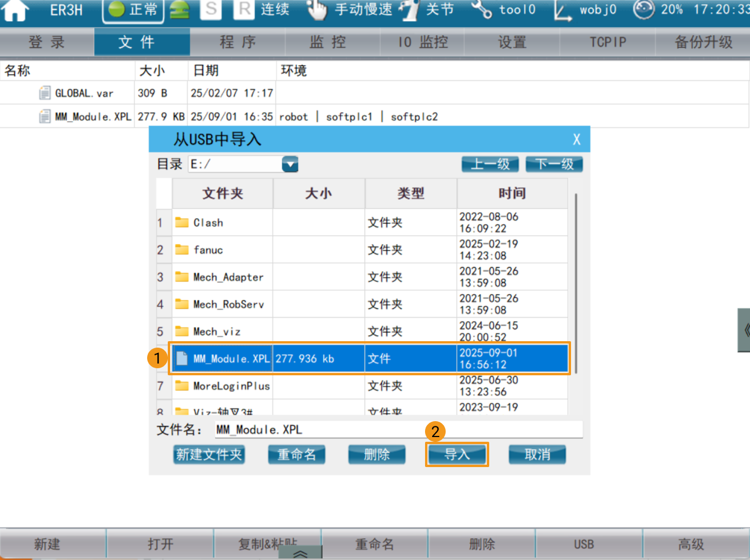Screen dimensions: 750x560
Task: Click the Mech_Adapter folder icon
Action: point(182,277)
